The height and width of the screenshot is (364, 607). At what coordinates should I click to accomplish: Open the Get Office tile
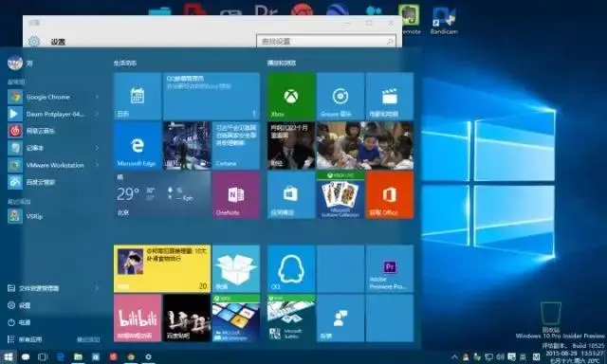tap(390, 195)
